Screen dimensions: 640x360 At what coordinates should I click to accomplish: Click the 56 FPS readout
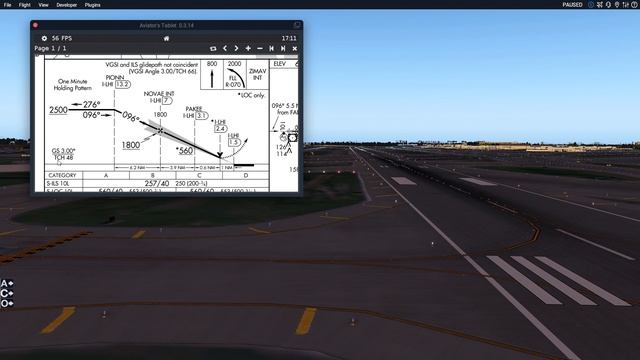click(62, 38)
